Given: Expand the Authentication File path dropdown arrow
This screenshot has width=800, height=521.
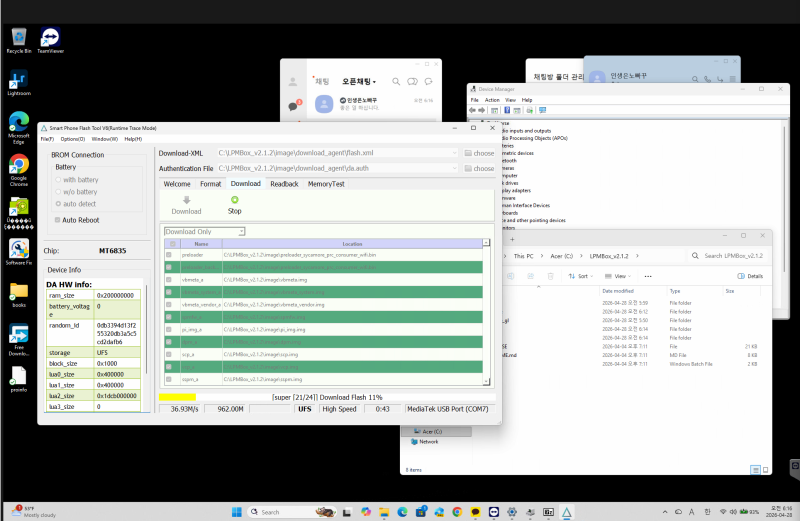Looking at the screenshot, I should [x=454, y=168].
